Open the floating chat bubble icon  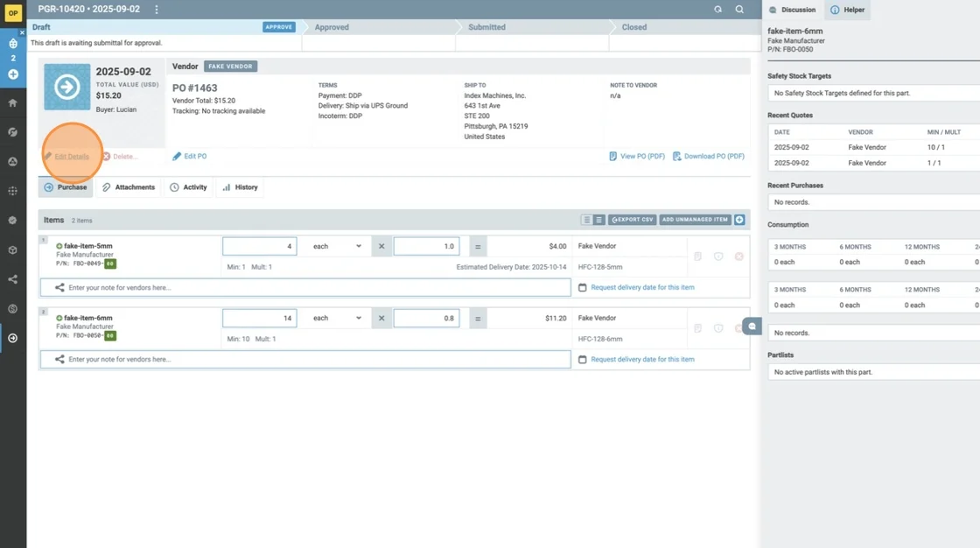tap(752, 327)
